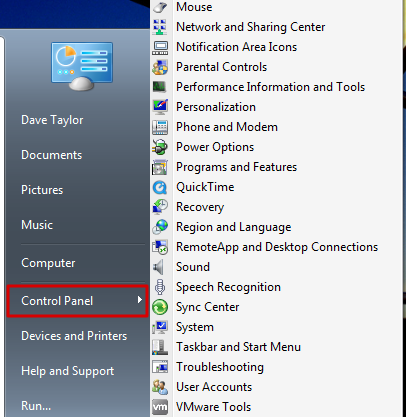
Task: Select Personalization text entry
Action: (216, 107)
